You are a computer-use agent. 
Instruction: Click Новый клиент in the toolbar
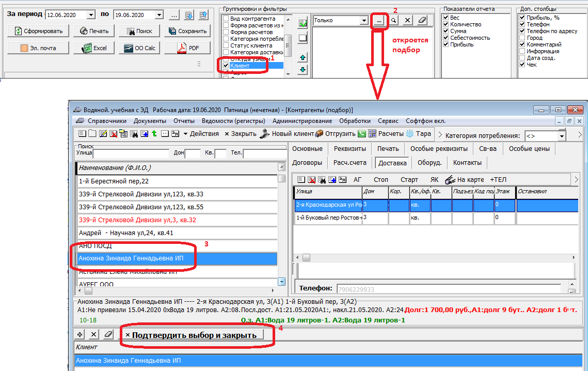[286, 133]
